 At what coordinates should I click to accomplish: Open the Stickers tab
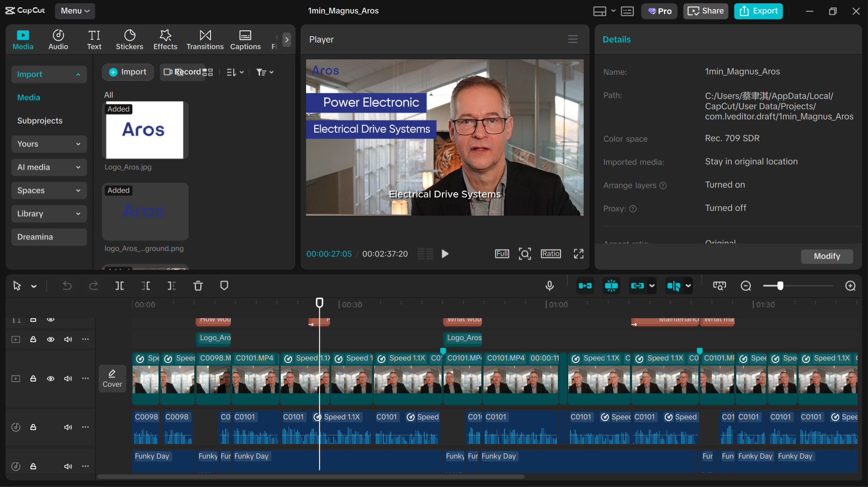tap(129, 40)
